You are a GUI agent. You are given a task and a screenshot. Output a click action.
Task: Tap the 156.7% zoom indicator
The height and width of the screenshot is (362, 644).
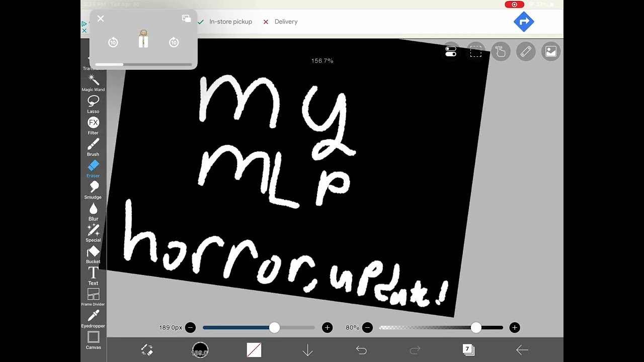(x=322, y=61)
